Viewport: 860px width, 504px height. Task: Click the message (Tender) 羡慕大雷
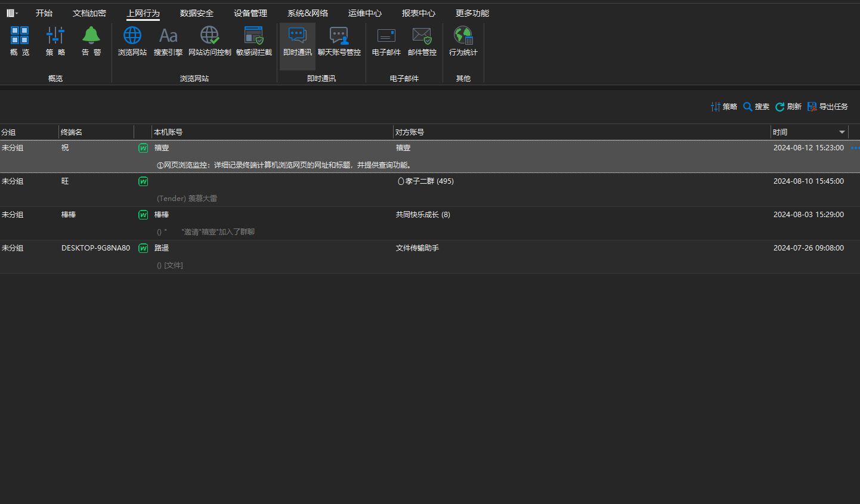pyautogui.click(x=187, y=199)
